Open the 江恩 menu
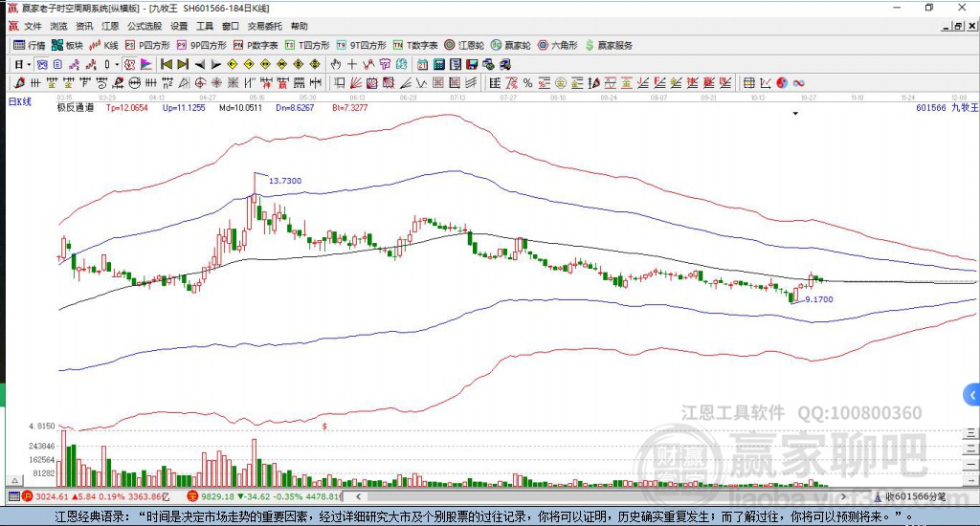980x526 pixels. point(110,26)
